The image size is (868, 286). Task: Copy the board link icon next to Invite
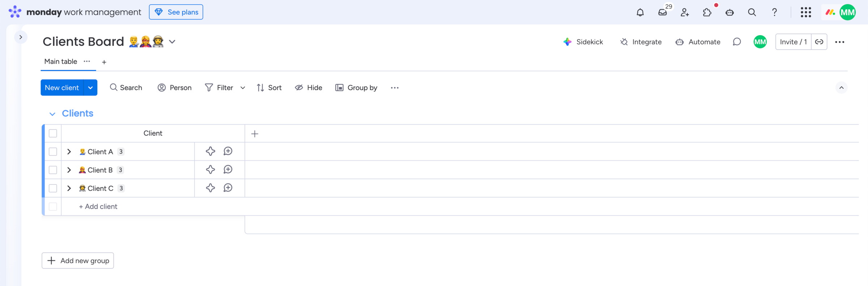[819, 42]
